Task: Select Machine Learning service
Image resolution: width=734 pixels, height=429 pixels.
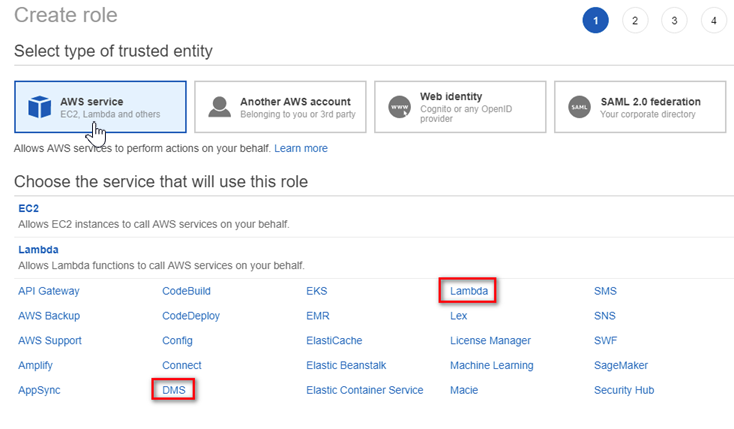Action: click(492, 365)
